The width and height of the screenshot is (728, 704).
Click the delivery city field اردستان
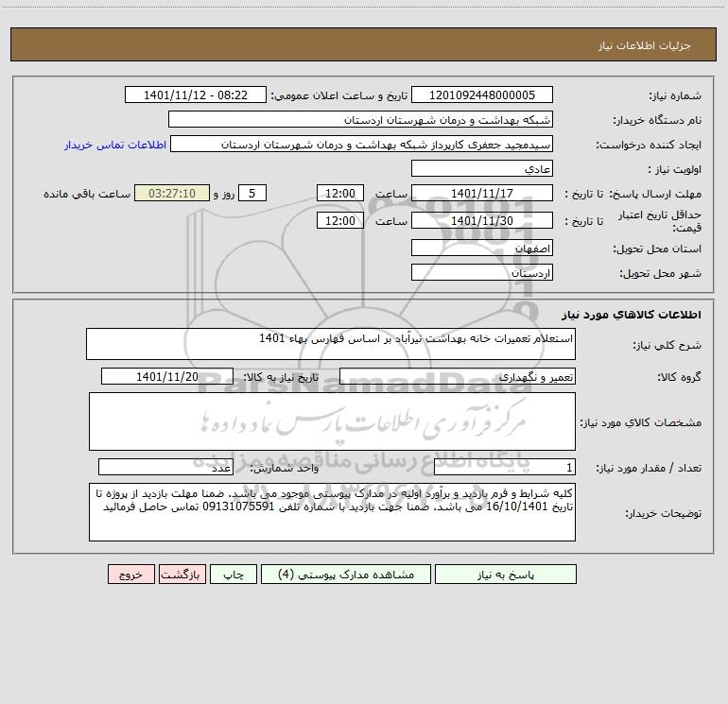point(482,272)
